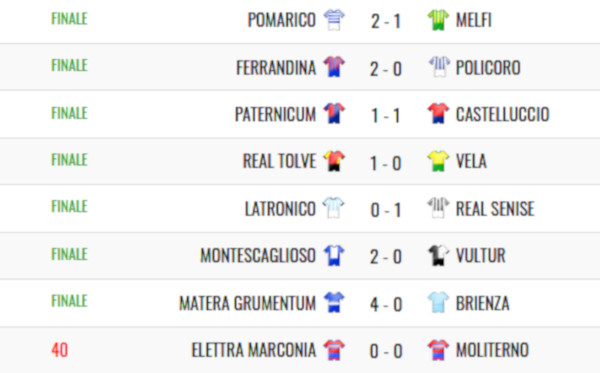This screenshot has width=600, height=373.
Task: Open the Matera Grumentum 4 - 0 score
Action: tap(386, 305)
